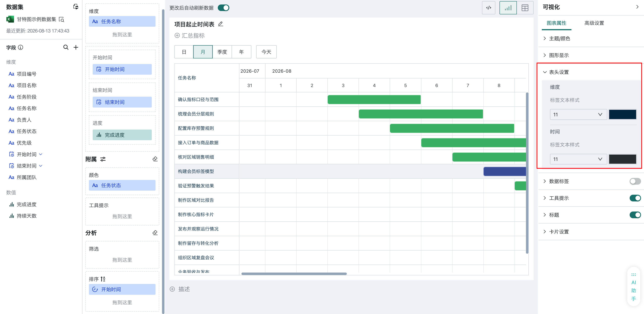Screen dimensions: 644x314
Task: Open the AI助手 floating button
Action: pos(634,287)
